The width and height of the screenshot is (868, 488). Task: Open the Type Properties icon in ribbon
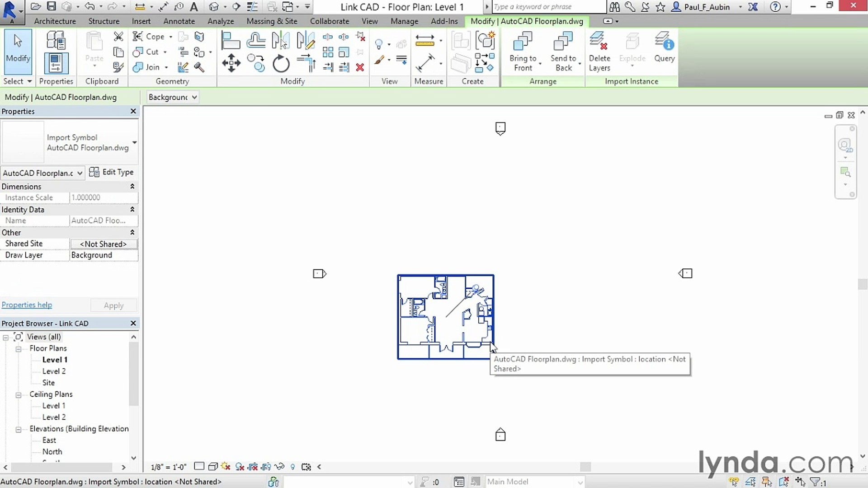pos(56,41)
